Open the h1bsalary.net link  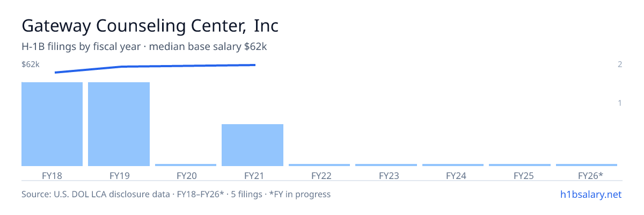(x=590, y=195)
